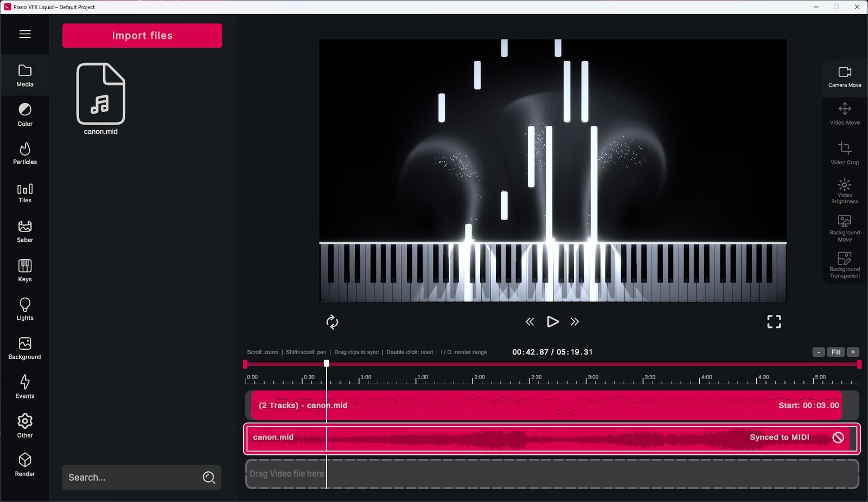Click the white playhead handle on timeline
The width and height of the screenshot is (868, 502).
(327, 364)
